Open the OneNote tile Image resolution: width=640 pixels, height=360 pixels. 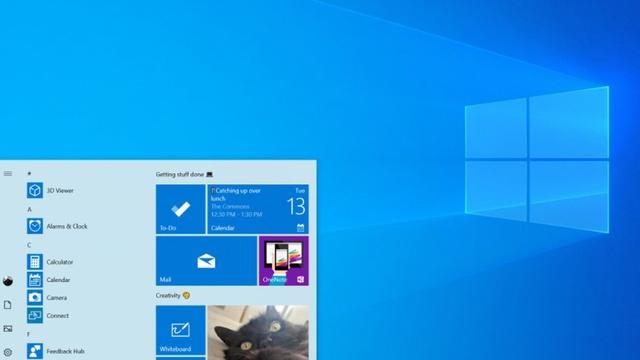[x=284, y=261]
